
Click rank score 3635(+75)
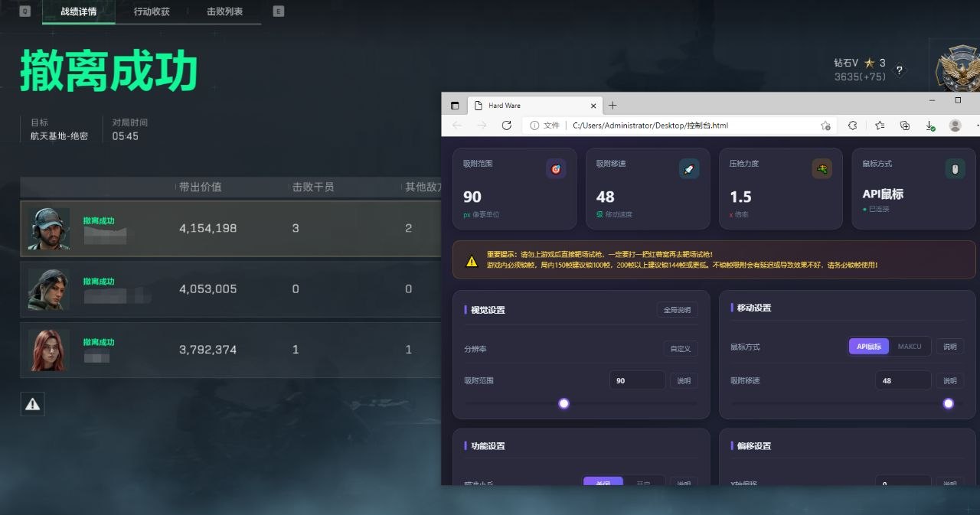click(860, 77)
